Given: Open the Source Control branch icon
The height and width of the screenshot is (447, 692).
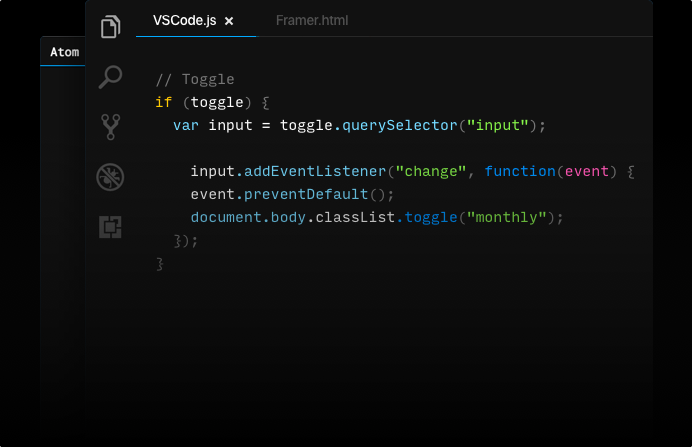Looking at the screenshot, I should [x=110, y=127].
